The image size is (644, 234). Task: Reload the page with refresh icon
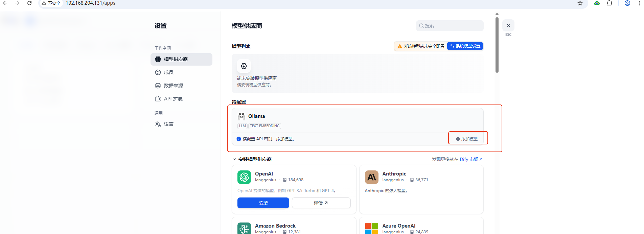29,3
